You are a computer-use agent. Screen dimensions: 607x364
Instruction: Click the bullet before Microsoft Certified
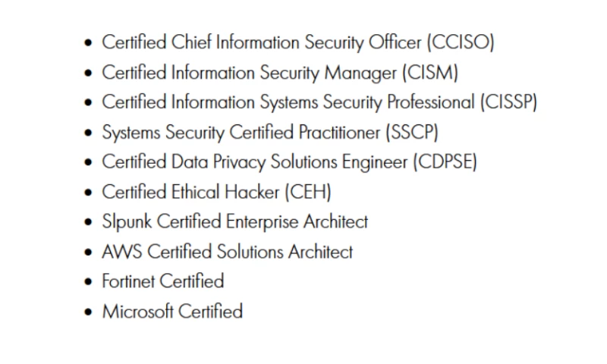point(89,312)
